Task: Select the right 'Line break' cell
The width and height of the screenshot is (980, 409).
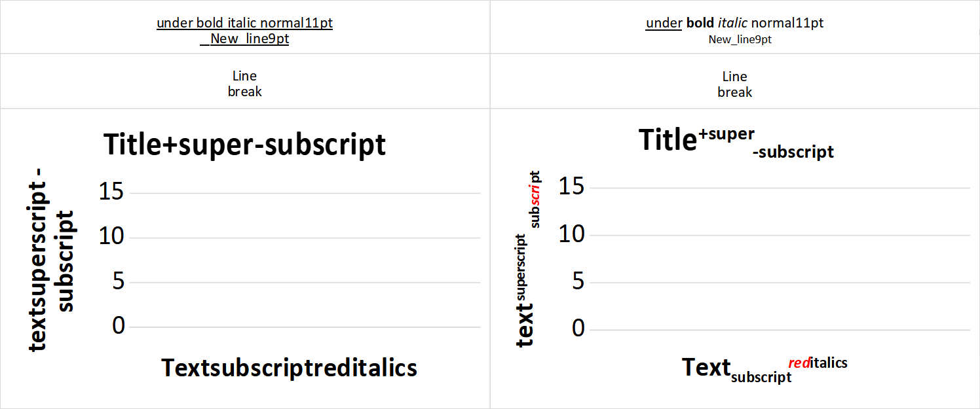Action: (x=734, y=84)
